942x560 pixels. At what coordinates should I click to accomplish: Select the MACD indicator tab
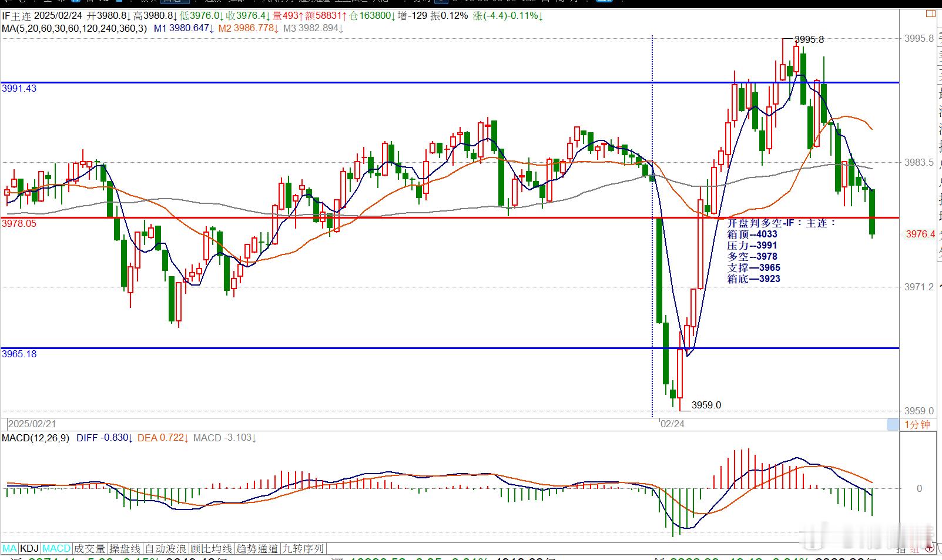point(56,548)
